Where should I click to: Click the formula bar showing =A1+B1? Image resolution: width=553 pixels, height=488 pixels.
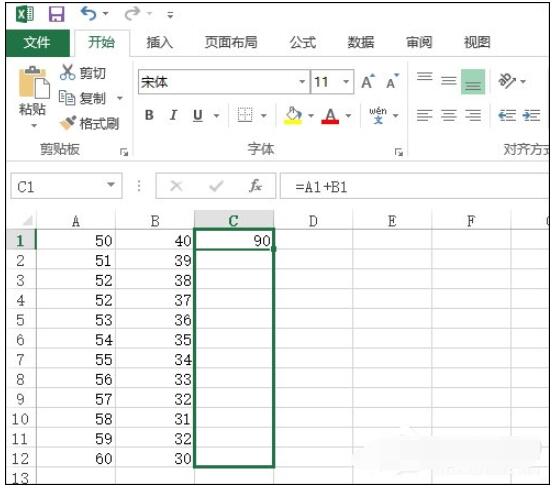click(x=414, y=186)
